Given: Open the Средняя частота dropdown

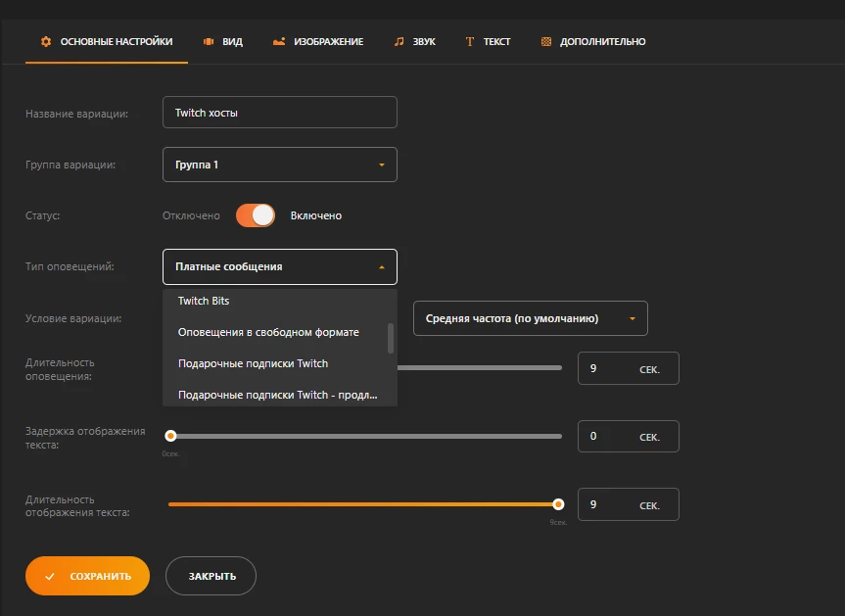Looking at the screenshot, I should click(531, 318).
